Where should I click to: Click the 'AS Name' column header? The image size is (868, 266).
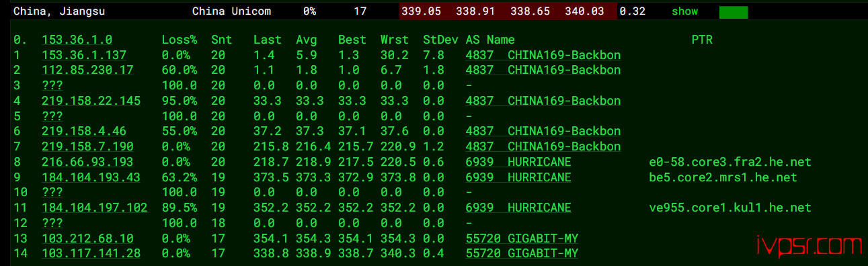pyautogui.click(x=490, y=40)
